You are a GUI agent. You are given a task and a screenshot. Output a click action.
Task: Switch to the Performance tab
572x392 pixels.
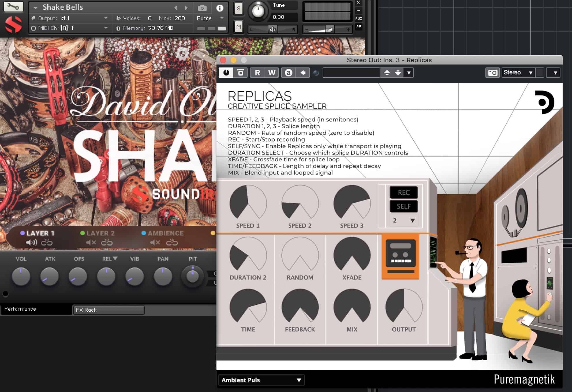coord(36,309)
